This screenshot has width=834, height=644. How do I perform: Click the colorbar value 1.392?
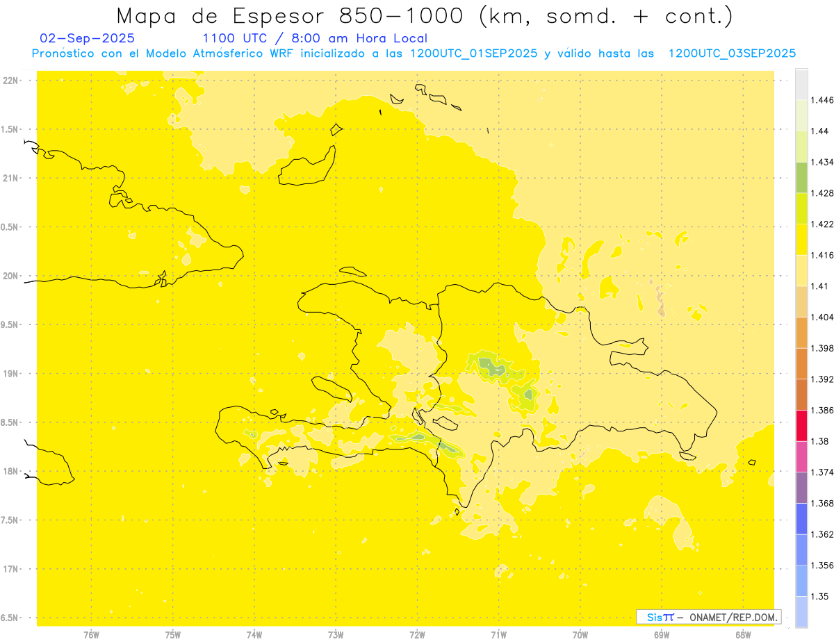click(x=823, y=379)
